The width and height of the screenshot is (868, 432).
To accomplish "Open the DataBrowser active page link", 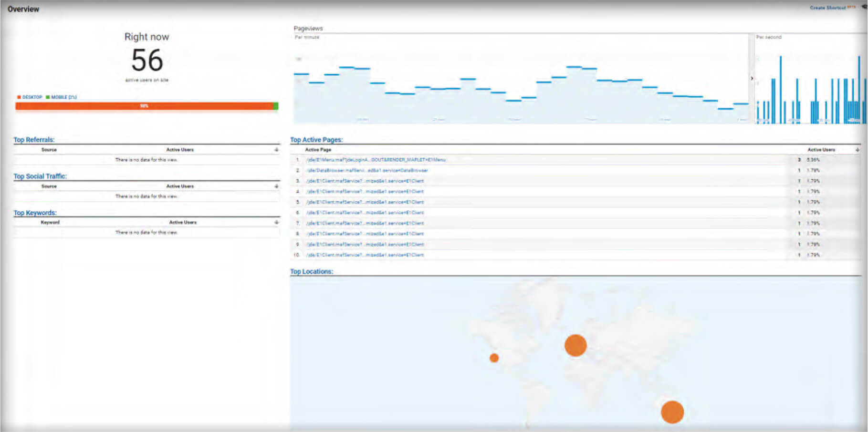I will [367, 170].
